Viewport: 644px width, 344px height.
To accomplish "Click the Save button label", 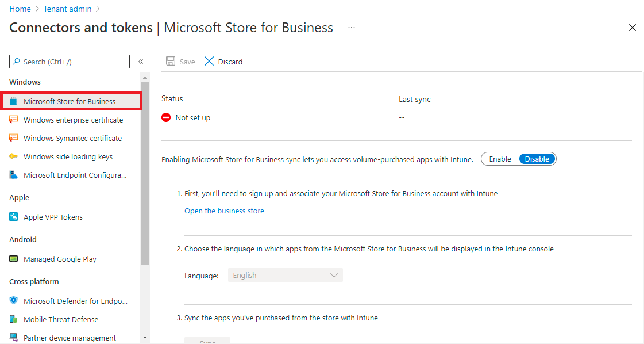I will coord(187,62).
